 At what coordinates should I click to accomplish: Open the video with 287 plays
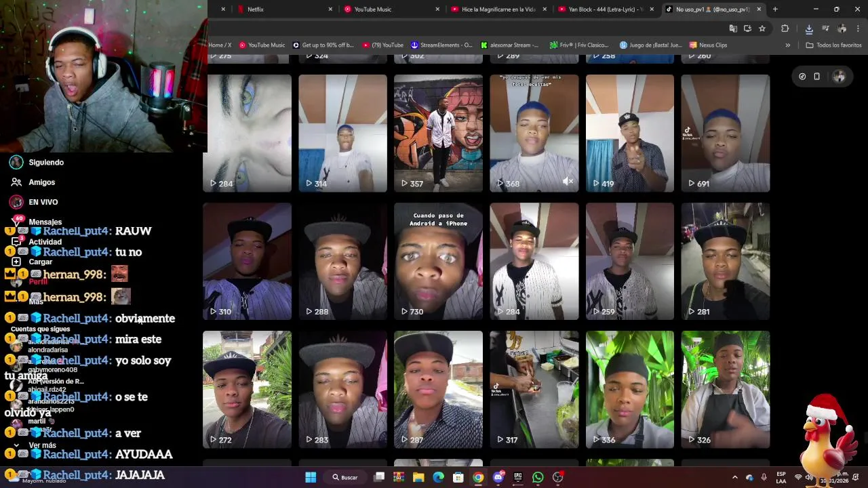coord(438,390)
